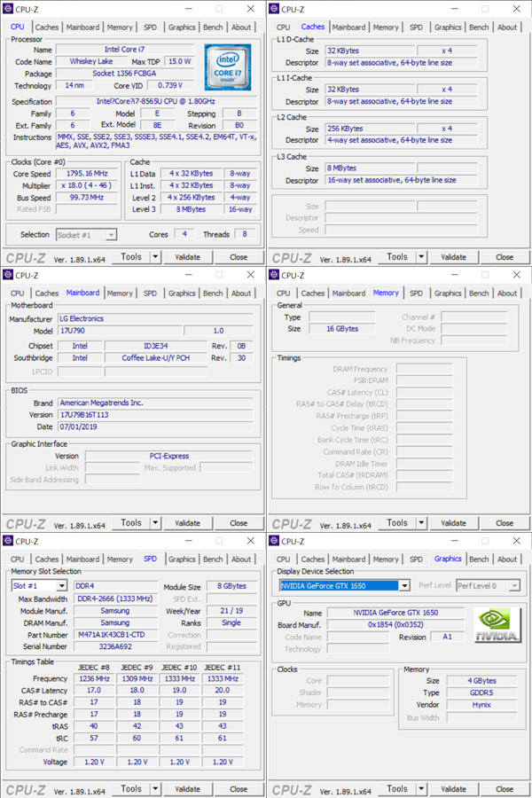
Task: Click the GPU name field 'NVIDIA GeForce GTX 1650'
Action: (395, 613)
